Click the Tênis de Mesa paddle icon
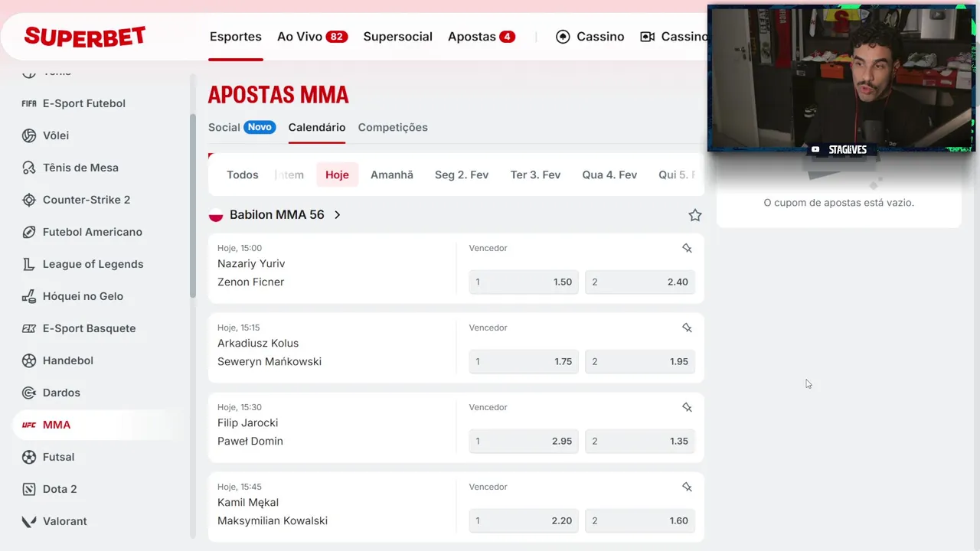 (x=29, y=168)
